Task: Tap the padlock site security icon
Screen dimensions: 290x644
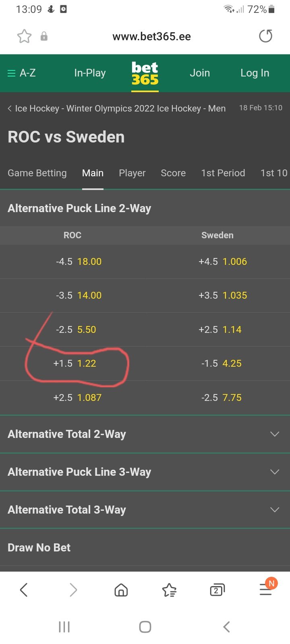Action: [x=44, y=37]
